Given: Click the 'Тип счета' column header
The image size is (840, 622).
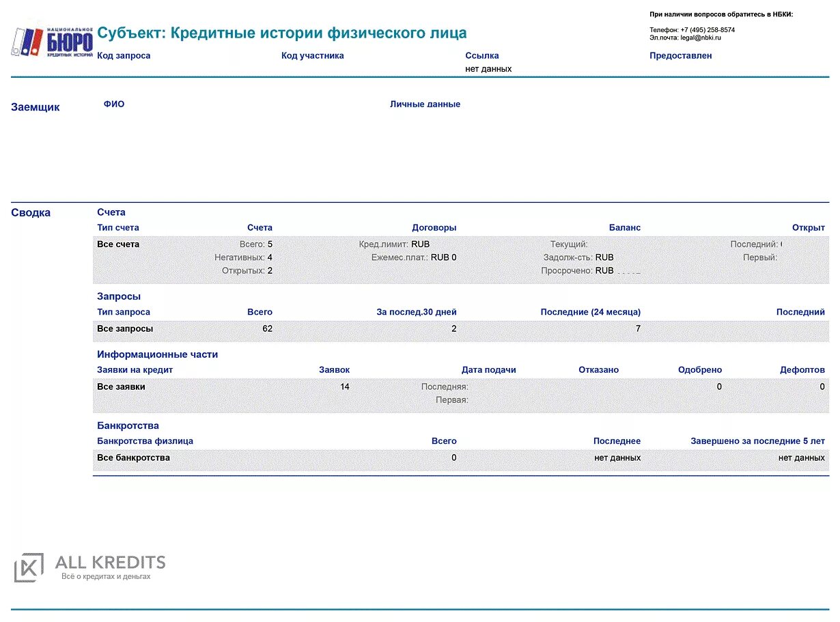Looking at the screenshot, I should tap(118, 228).
